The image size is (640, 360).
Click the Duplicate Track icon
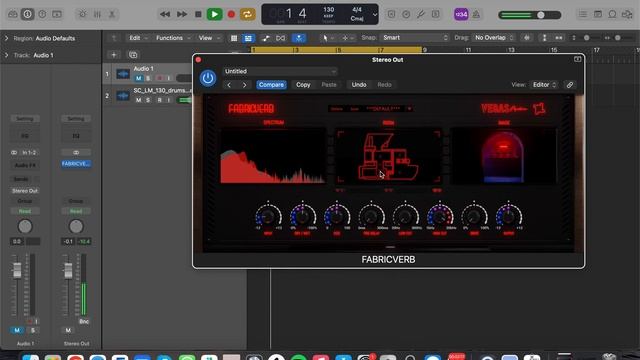click(x=133, y=55)
